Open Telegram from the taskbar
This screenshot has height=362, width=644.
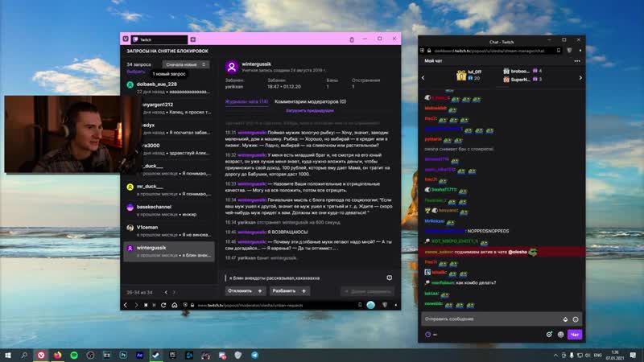point(254,355)
